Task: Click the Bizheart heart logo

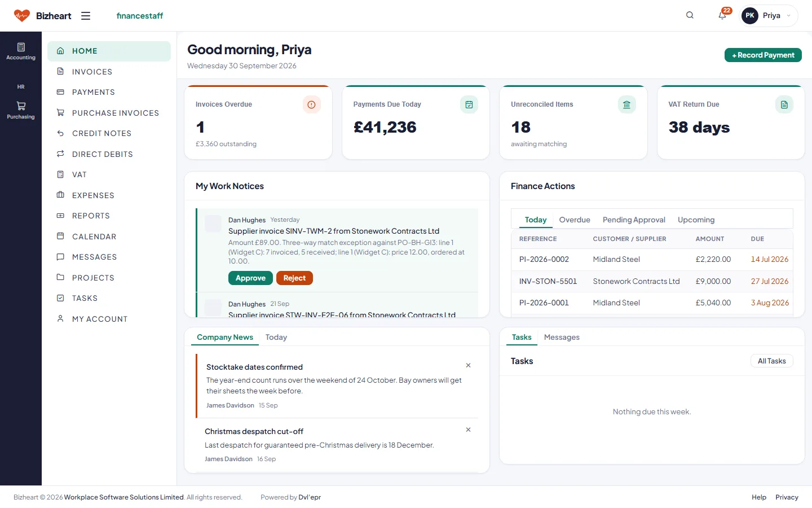Action: [22, 16]
